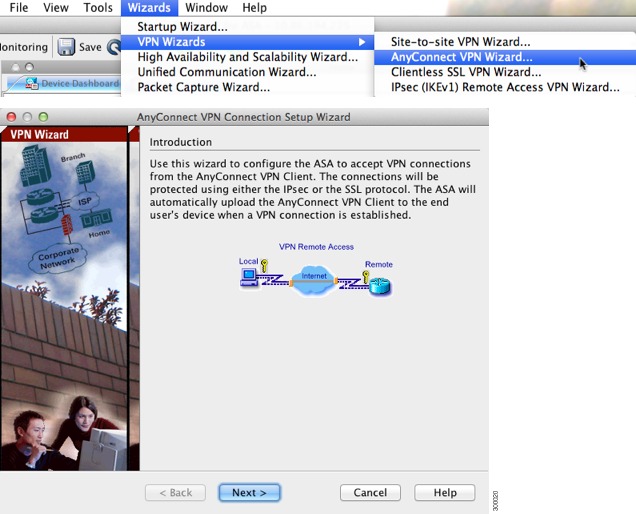
Task: Click the Remote router icon in diagram
Action: pyautogui.click(x=380, y=286)
